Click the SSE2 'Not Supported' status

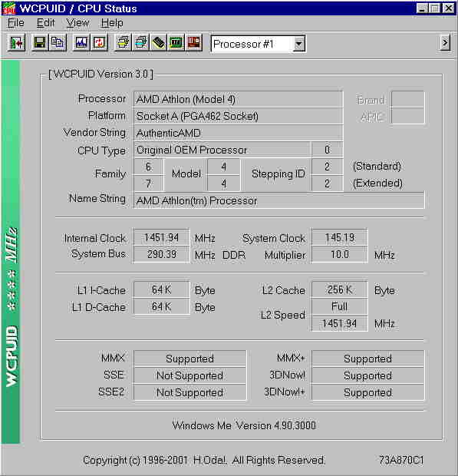click(x=189, y=392)
